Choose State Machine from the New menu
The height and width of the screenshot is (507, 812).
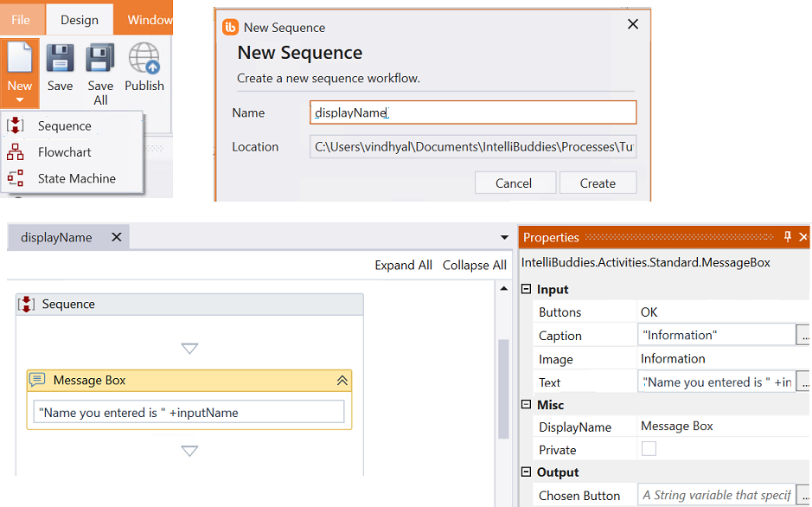click(77, 178)
